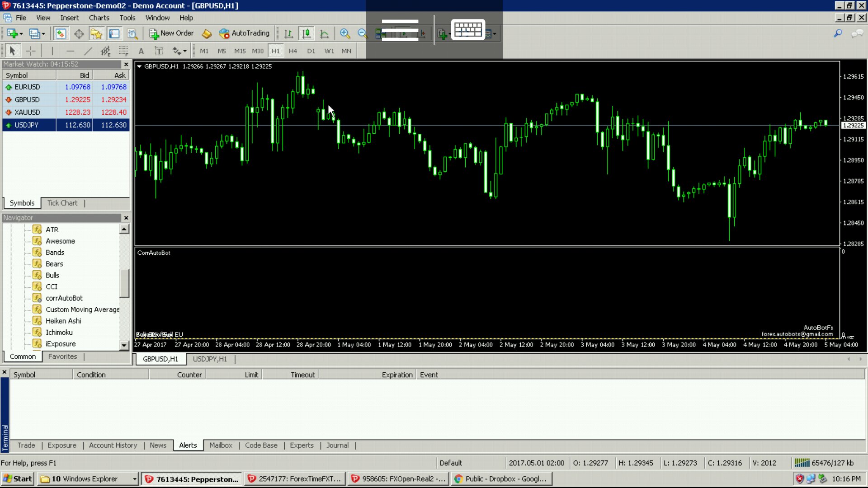Open the Data Window crosshair-circle icon
The width and height of the screenshot is (868, 488).
point(79,33)
